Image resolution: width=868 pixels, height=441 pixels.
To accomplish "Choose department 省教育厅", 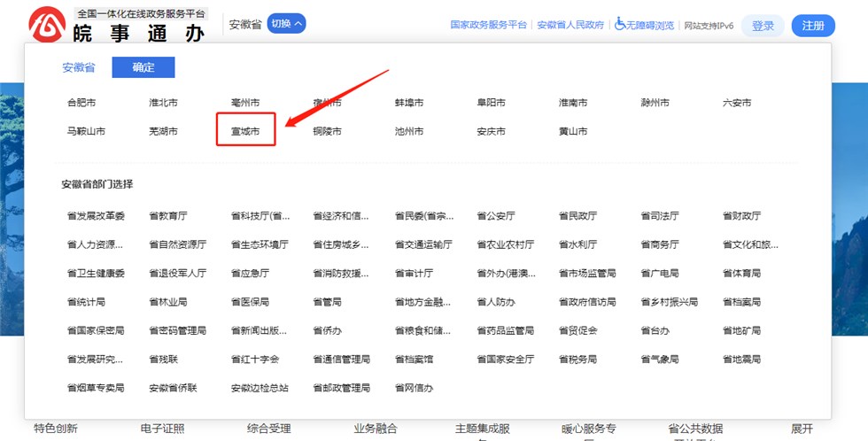I will coord(168,216).
